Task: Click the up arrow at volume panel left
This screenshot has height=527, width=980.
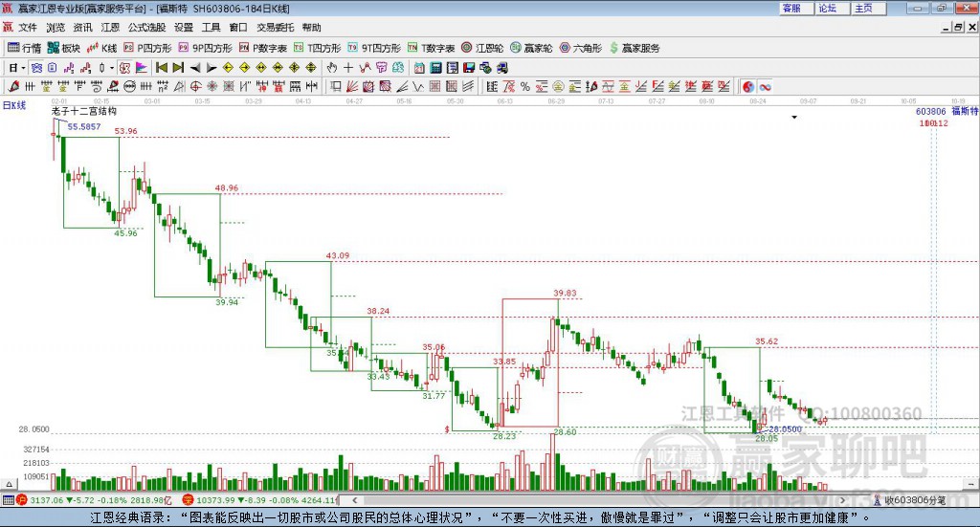Action: 9,484
